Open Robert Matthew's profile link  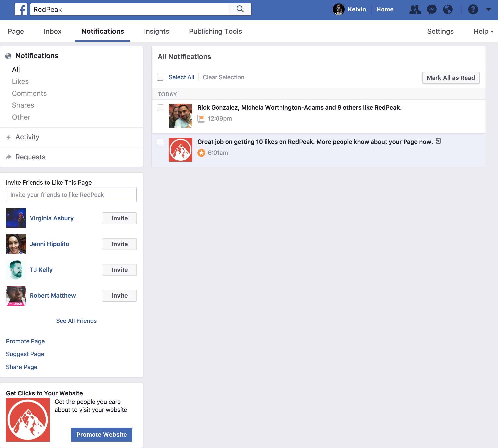click(x=53, y=296)
